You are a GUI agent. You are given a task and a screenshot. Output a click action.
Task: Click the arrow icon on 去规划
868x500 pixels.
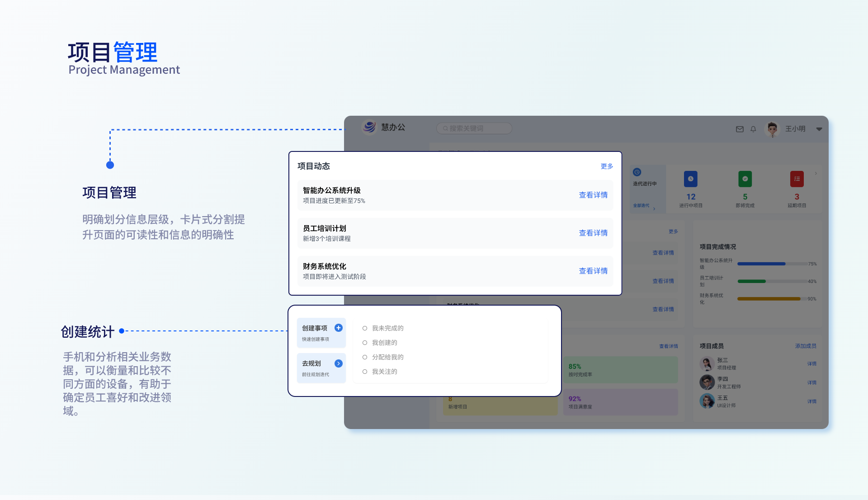coord(339,363)
